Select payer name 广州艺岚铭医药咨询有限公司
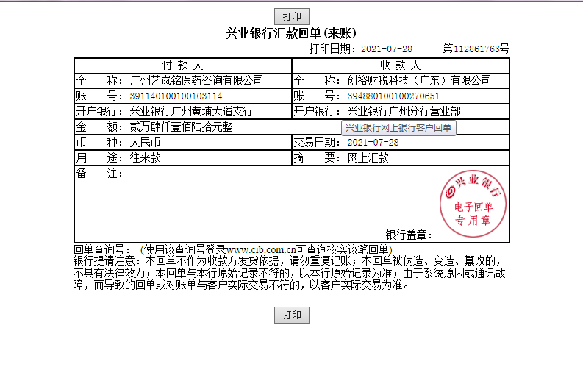583x392 pixels. coord(196,81)
